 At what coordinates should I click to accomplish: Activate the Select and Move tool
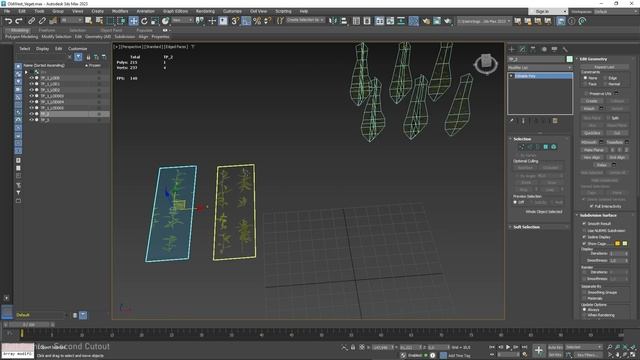coord(133,21)
